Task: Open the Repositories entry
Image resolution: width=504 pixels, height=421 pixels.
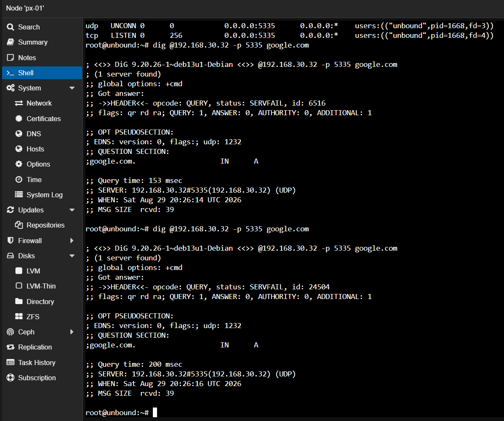Action: (x=42, y=225)
